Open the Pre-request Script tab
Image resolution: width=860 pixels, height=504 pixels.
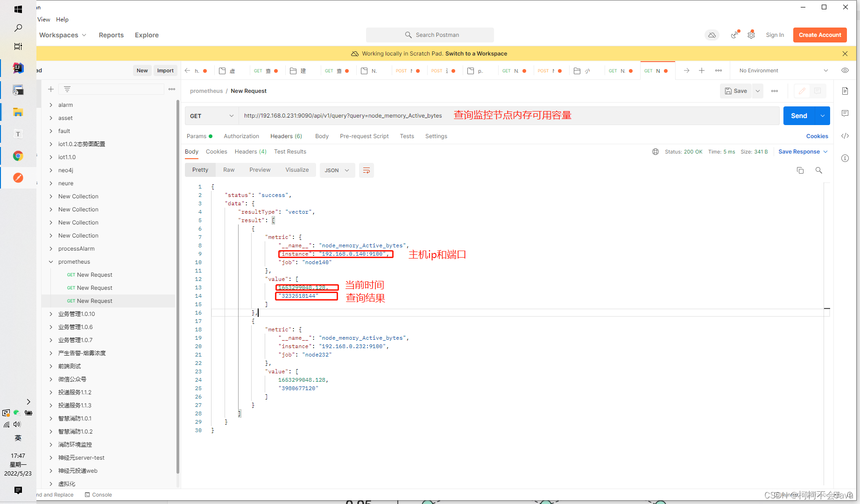(x=364, y=136)
